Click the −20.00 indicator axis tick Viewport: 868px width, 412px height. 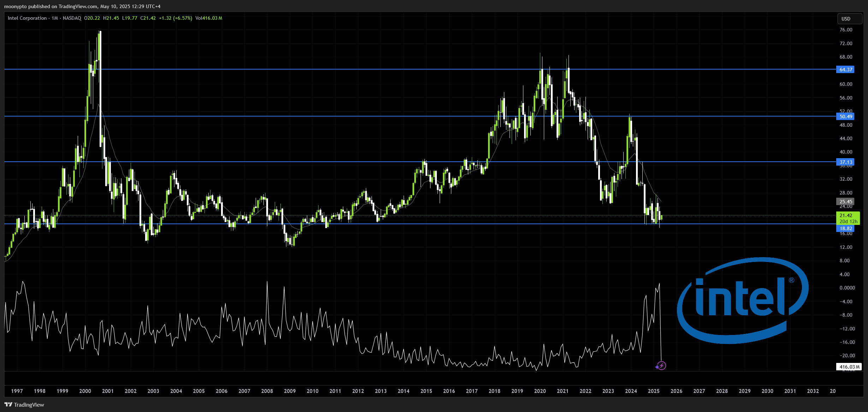tap(847, 356)
